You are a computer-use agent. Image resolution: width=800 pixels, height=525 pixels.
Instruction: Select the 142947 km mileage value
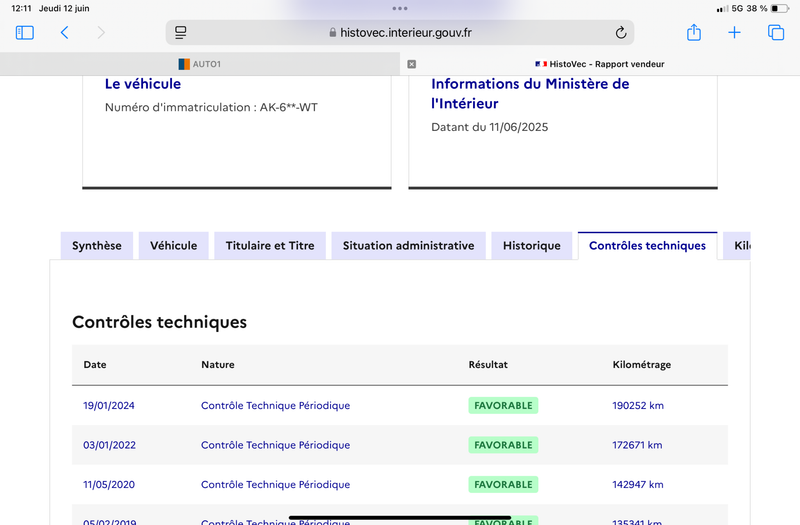[x=638, y=485]
